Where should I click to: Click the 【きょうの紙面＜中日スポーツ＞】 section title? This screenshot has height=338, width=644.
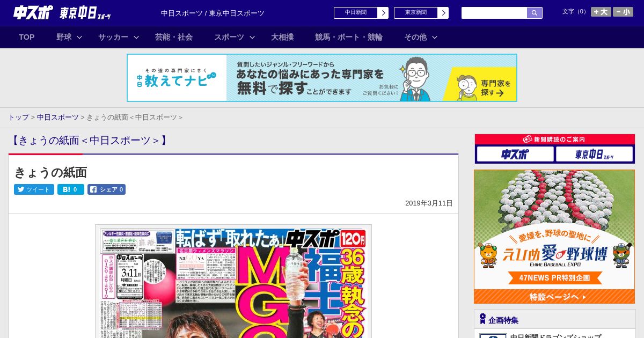pyautogui.click(x=90, y=141)
